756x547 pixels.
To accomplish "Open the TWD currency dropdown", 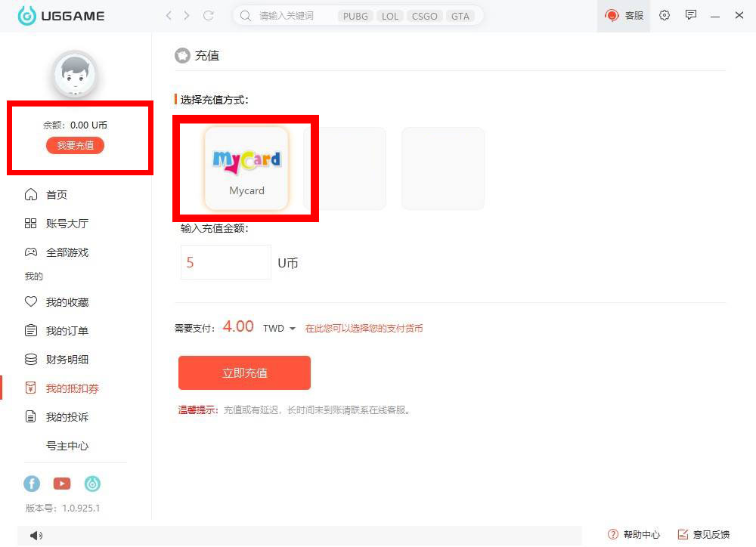I will click(279, 328).
